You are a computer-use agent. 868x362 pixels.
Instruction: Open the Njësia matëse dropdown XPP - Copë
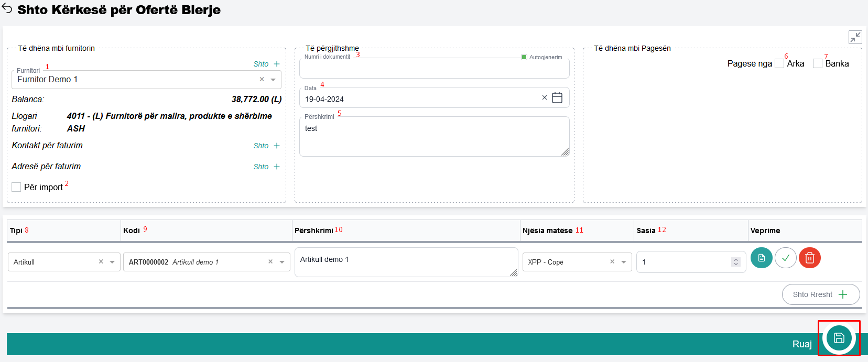point(624,262)
